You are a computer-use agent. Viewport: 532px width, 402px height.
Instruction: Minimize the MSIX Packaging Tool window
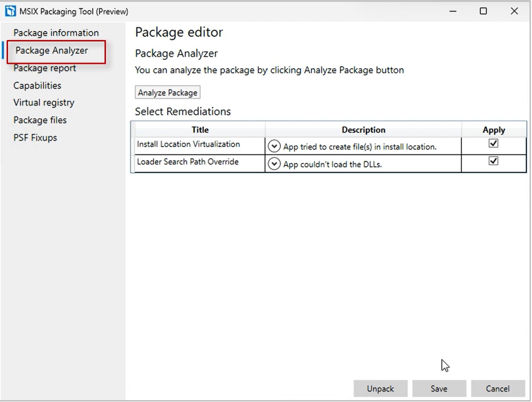tap(452, 11)
